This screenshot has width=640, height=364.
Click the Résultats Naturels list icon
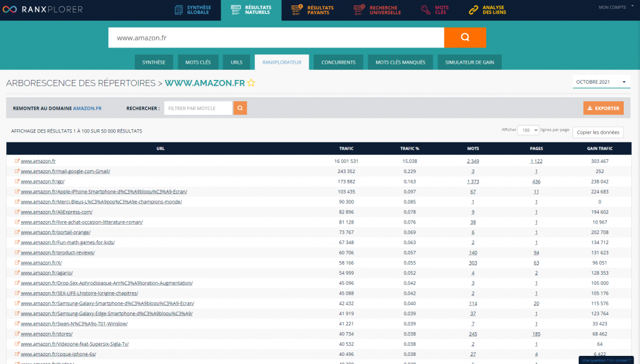tap(236, 10)
